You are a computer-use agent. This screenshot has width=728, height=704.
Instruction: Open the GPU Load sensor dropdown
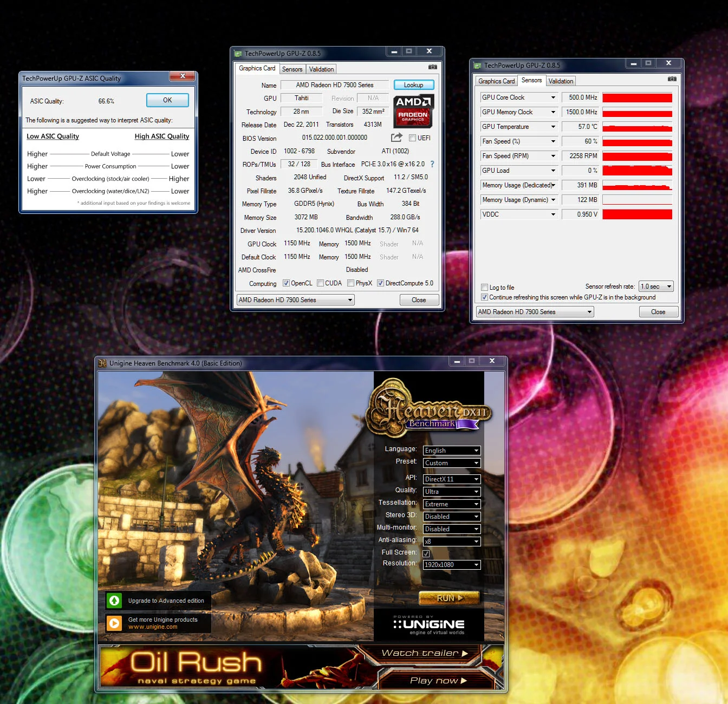click(x=553, y=171)
